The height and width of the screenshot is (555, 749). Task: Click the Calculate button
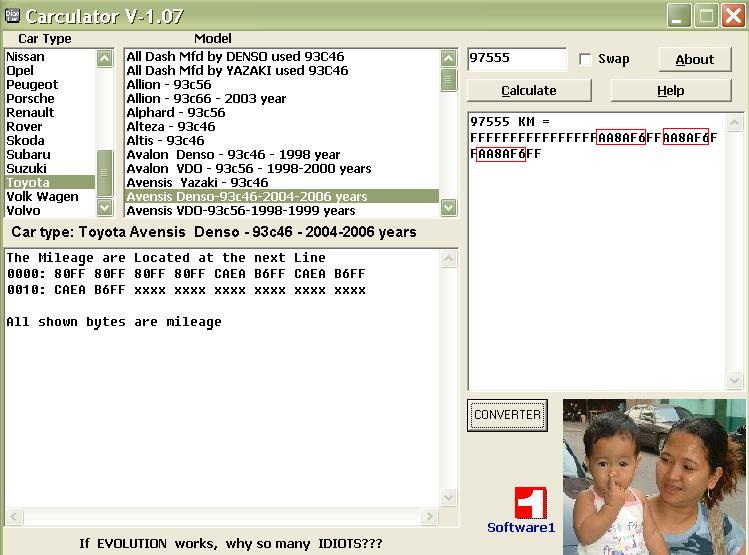(529, 90)
